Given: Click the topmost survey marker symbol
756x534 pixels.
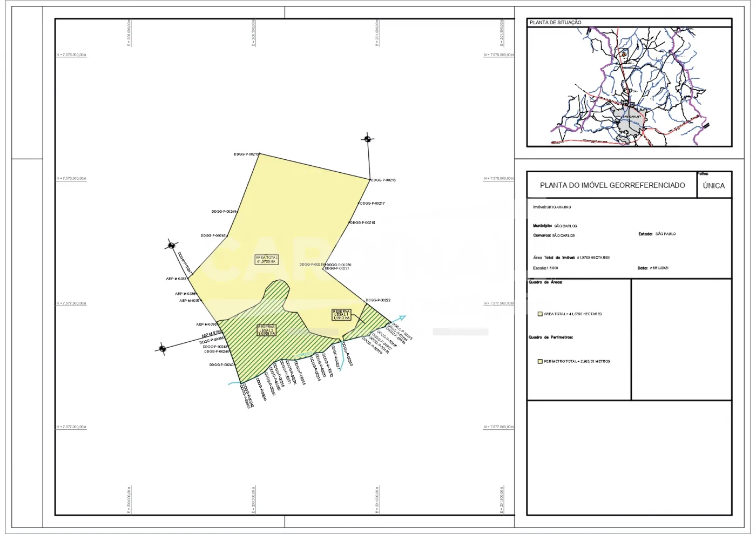Looking at the screenshot, I should 368,139.
